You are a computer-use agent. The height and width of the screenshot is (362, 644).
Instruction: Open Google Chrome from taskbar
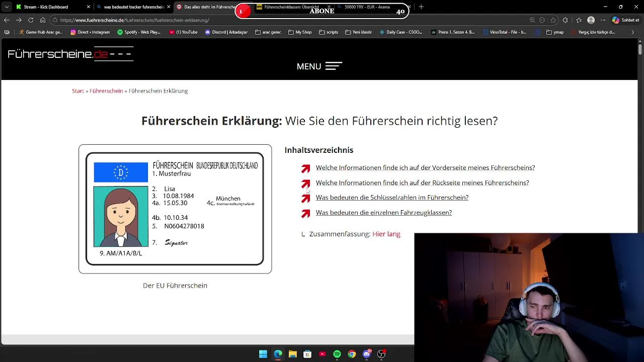coord(352,354)
